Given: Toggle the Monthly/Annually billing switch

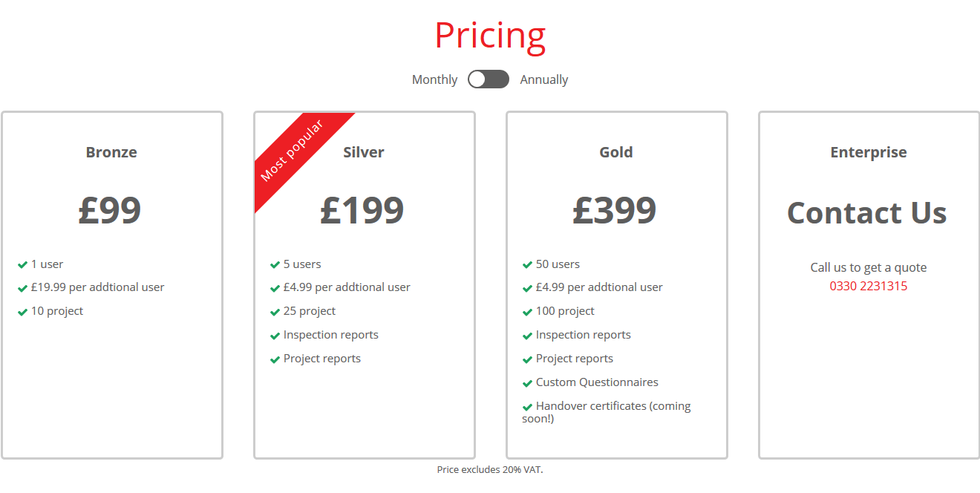Looking at the screenshot, I should pyautogui.click(x=489, y=79).
